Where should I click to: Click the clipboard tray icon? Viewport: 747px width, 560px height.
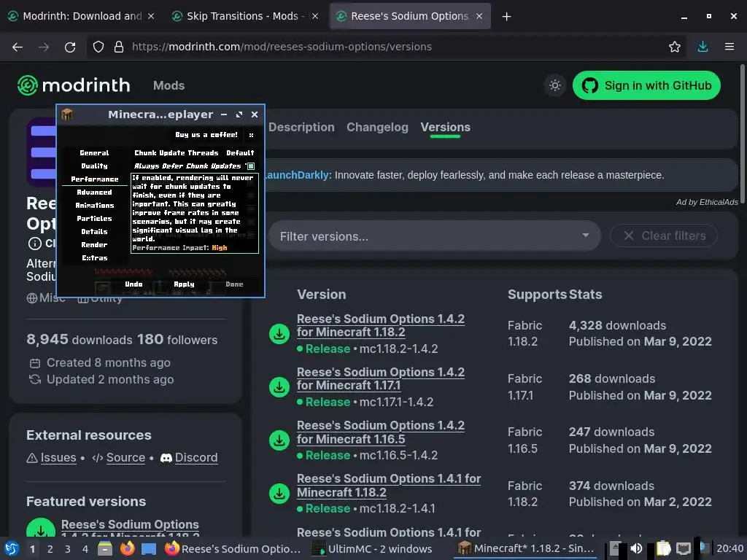coord(663,548)
